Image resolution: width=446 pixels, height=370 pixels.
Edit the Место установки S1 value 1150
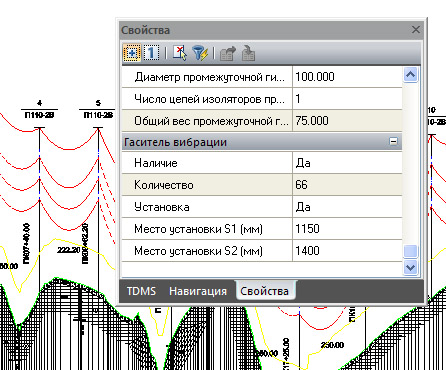347,229
